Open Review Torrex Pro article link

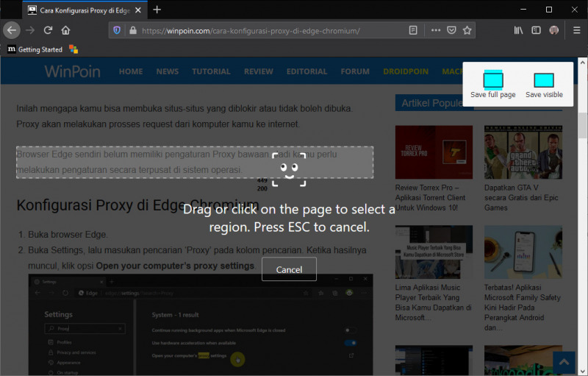(431, 198)
